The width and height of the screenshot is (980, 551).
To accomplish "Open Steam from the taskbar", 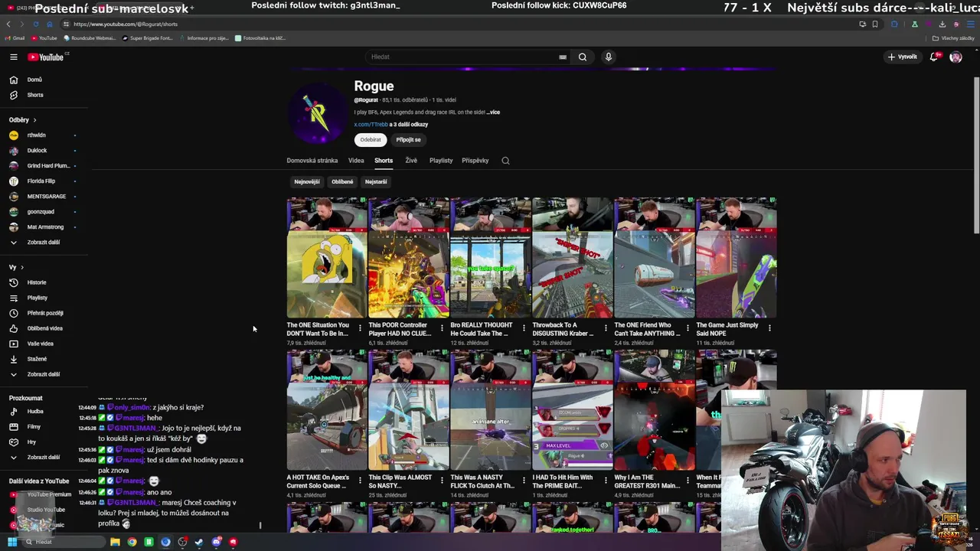I will pos(199,542).
